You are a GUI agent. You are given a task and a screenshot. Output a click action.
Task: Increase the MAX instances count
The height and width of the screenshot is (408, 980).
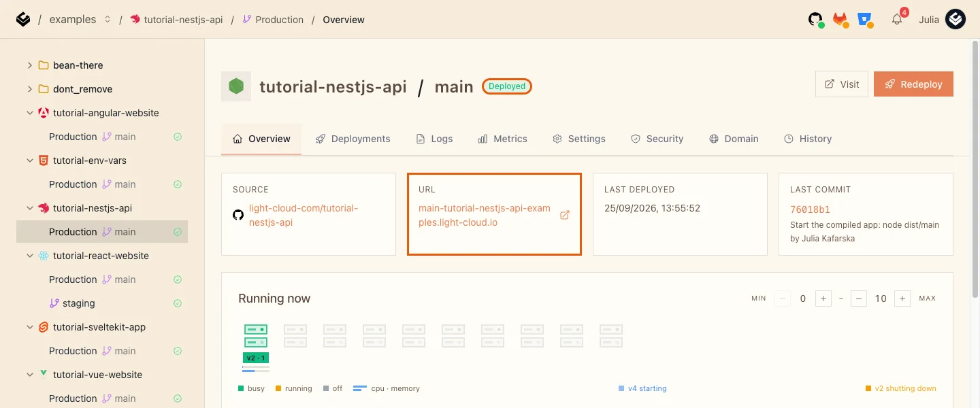coord(902,299)
